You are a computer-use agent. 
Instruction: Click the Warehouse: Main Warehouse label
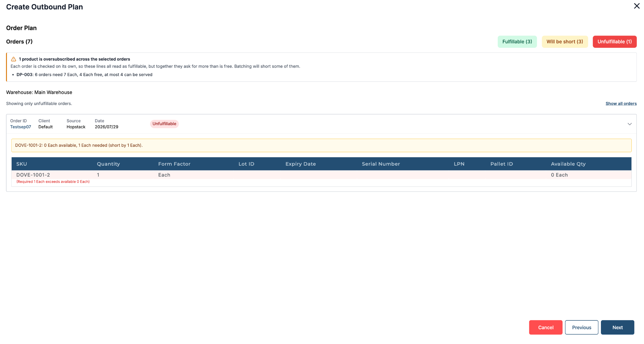point(39,92)
